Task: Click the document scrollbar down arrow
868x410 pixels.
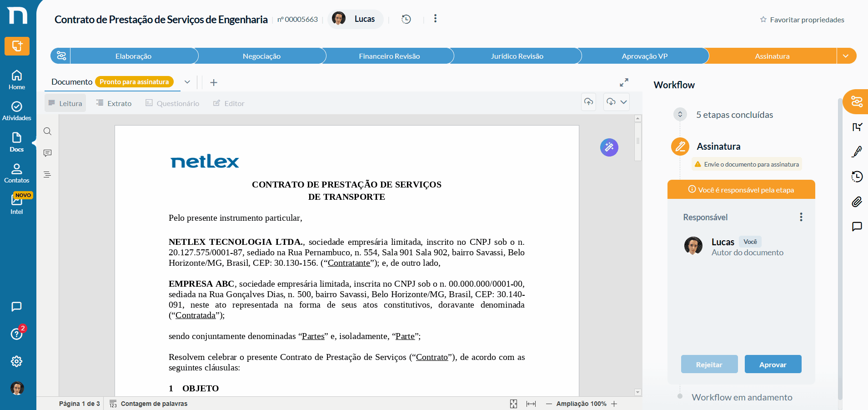Action: pyautogui.click(x=638, y=392)
